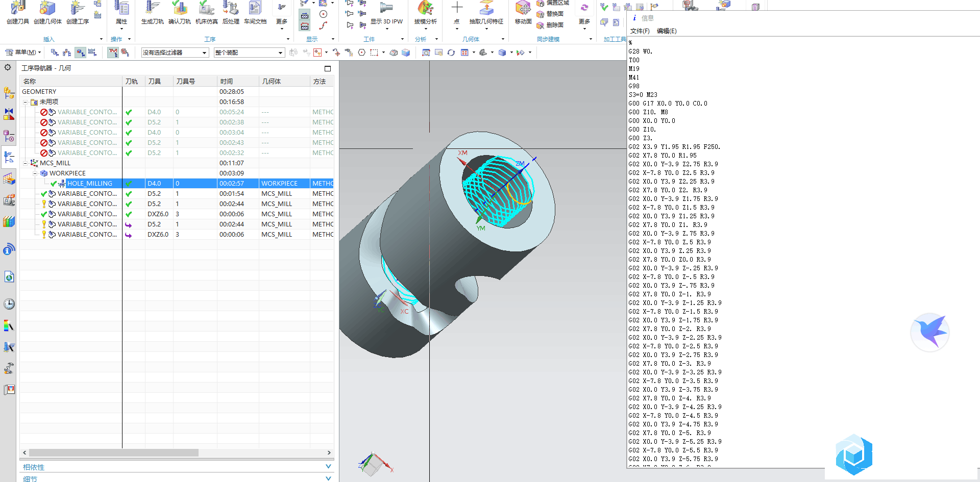This screenshot has height=482, width=980.
Task: Open the 没有选择过滤器 selection filter dropdown
Action: pyautogui.click(x=175, y=53)
